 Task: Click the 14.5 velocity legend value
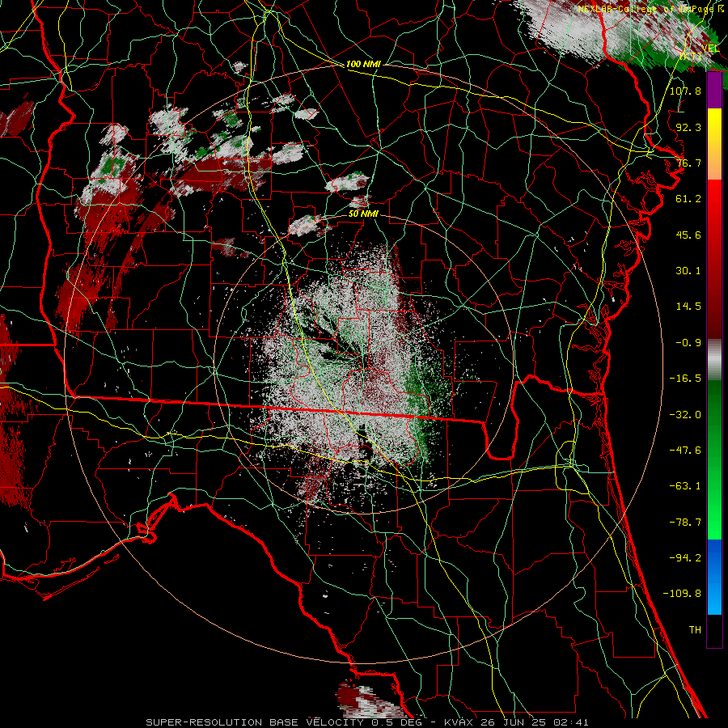pos(688,307)
